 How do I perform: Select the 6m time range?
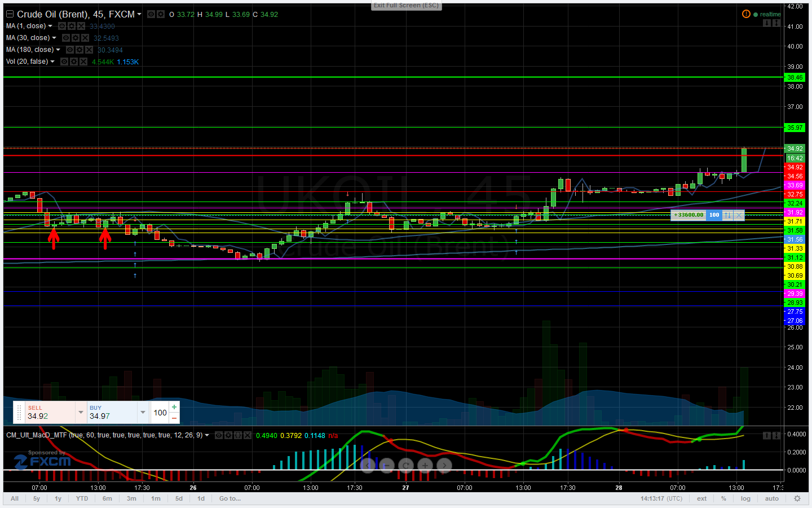pyautogui.click(x=107, y=498)
